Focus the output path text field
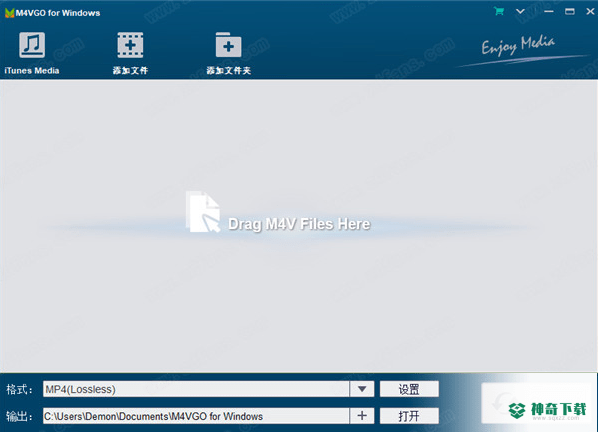 click(196, 416)
